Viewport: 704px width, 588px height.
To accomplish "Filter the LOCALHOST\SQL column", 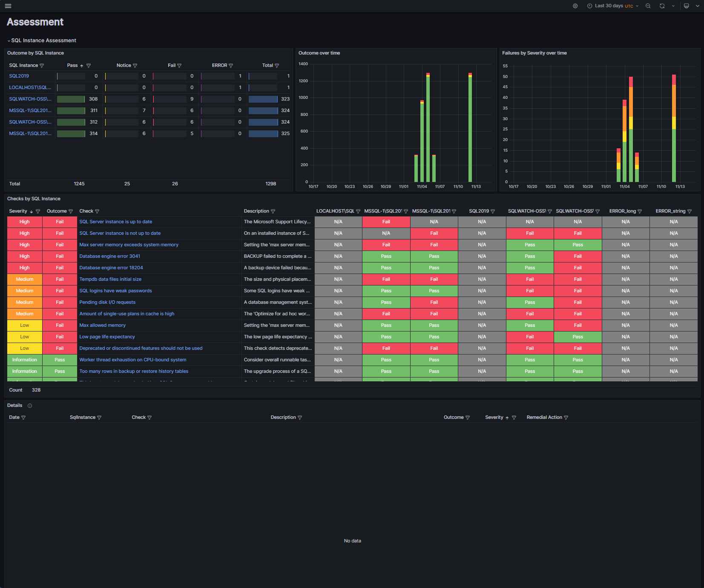I will [358, 211].
